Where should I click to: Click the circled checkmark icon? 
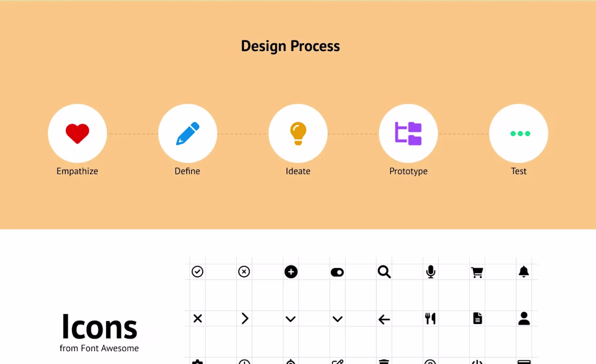tap(197, 272)
